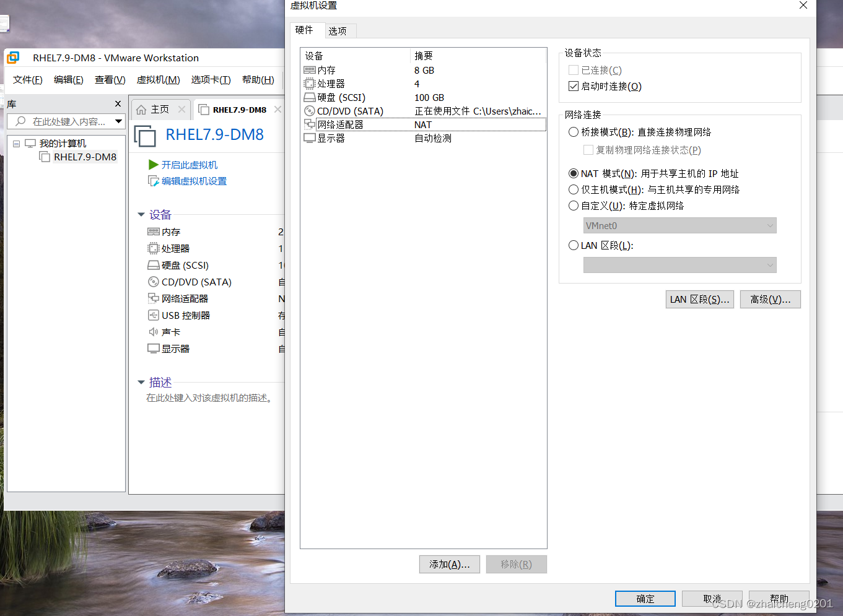Click the 帮助 button in the settings dialog

[779, 599]
